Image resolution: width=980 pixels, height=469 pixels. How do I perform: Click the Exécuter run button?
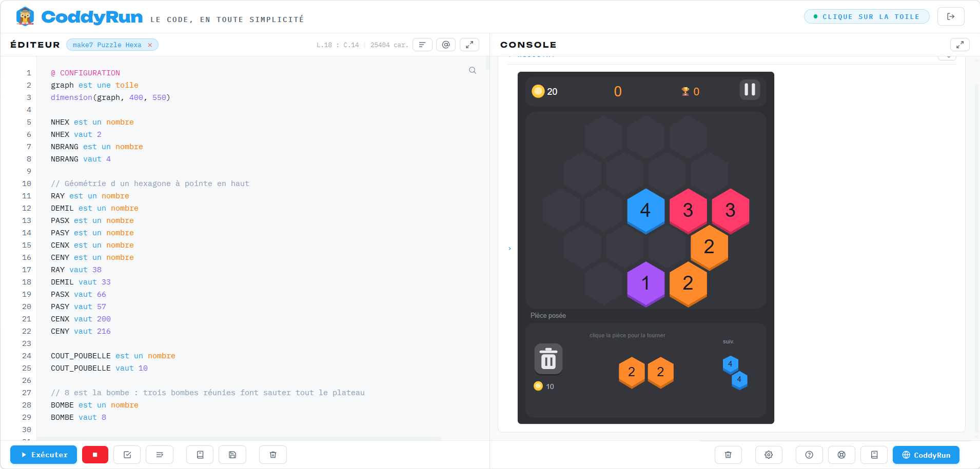coord(44,455)
